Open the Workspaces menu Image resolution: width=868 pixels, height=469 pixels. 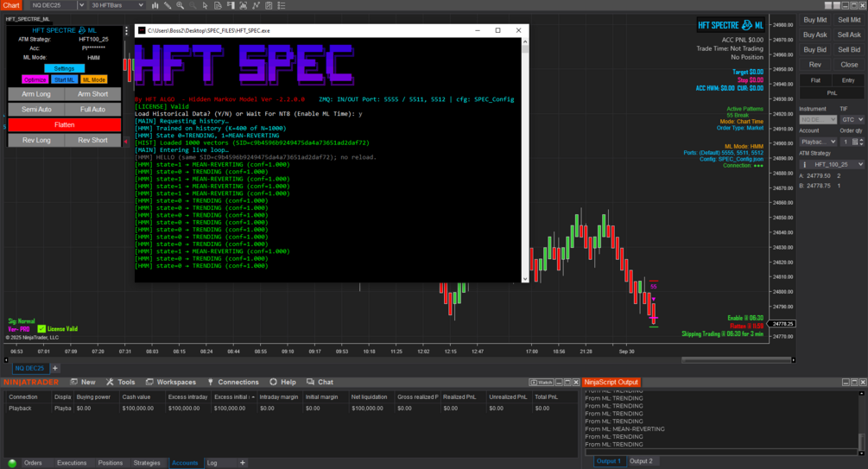coord(170,382)
